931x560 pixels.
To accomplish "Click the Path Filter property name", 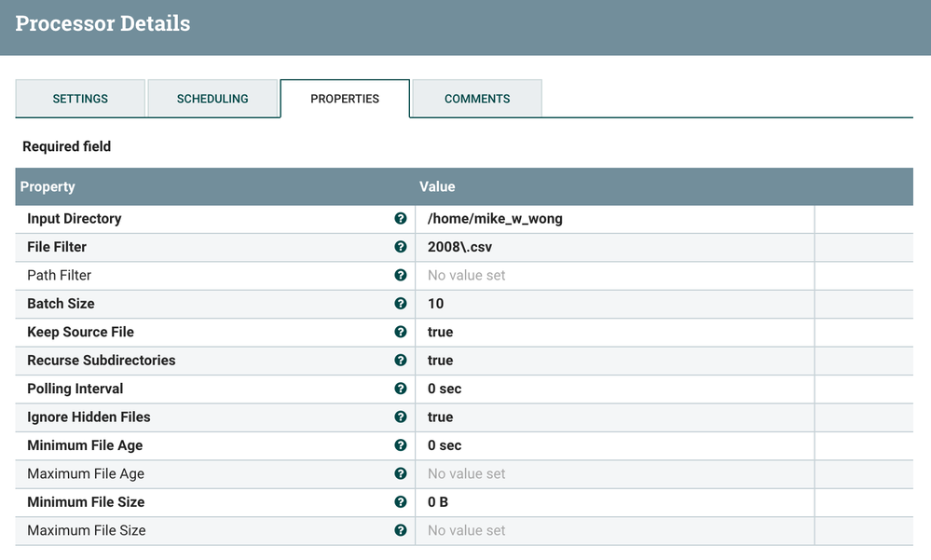I will click(x=60, y=276).
